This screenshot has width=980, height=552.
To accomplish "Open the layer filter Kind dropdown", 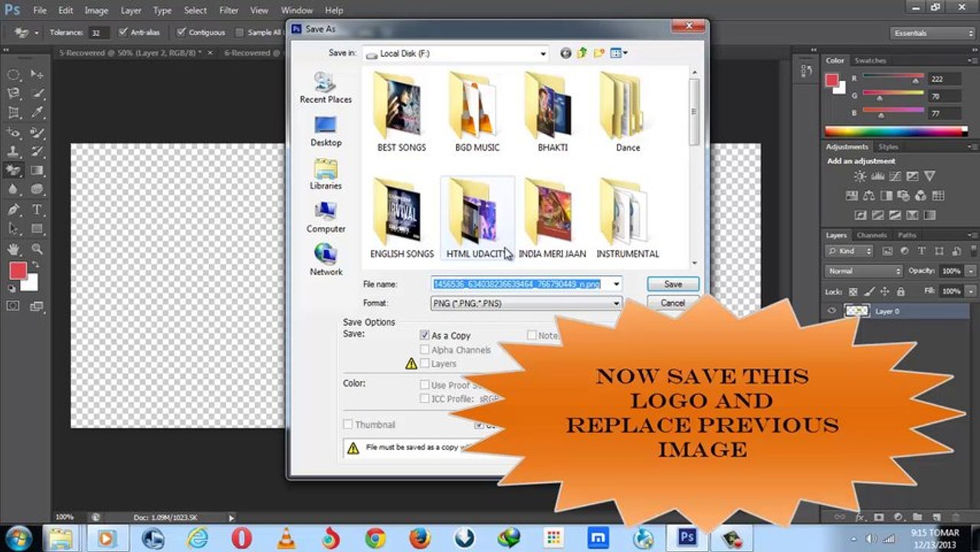I will (849, 251).
